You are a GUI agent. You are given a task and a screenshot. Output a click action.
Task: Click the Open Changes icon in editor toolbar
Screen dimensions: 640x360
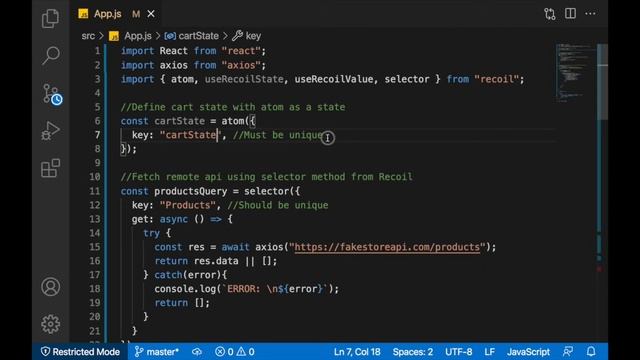[x=549, y=14]
